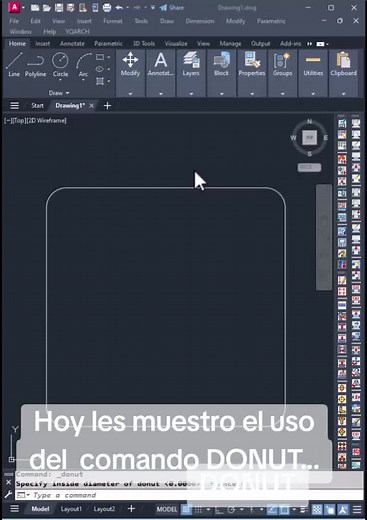Toggle polar tracking in status bar
The image size is (367, 520).
232,510
